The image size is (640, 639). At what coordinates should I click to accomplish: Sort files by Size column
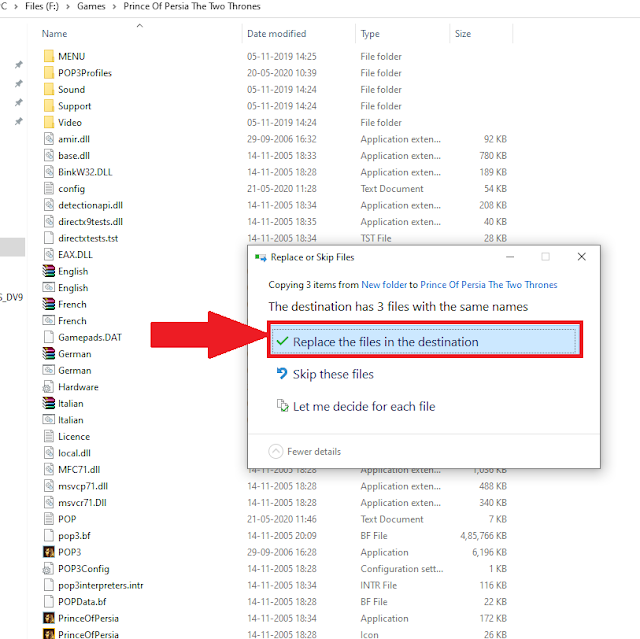coord(463,34)
